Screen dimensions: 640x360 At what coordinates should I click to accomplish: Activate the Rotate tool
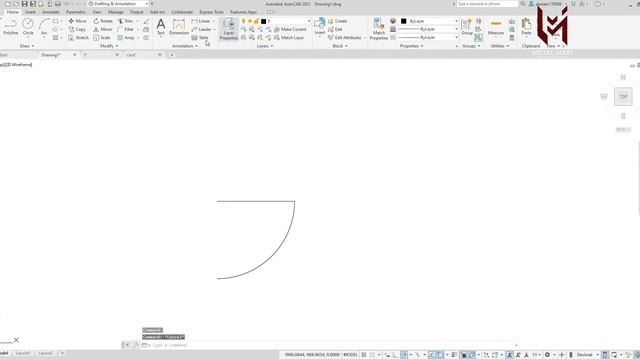click(103, 21)
